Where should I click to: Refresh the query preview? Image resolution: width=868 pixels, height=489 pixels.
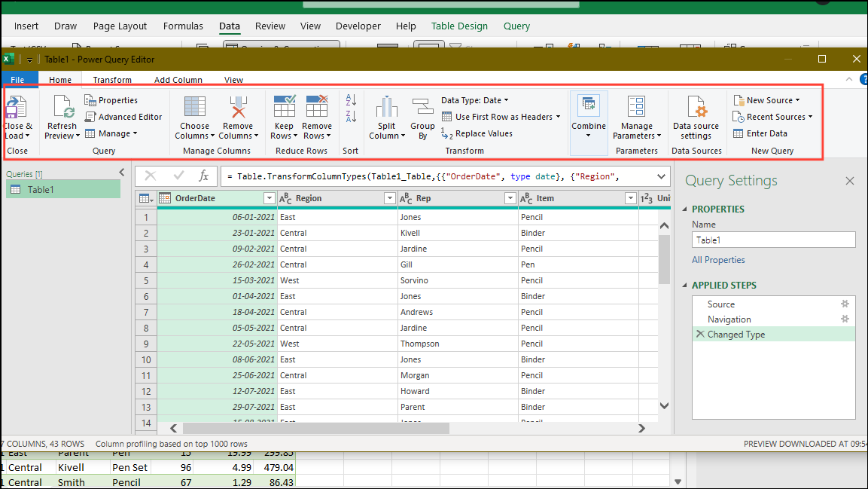tap(62, 116)
